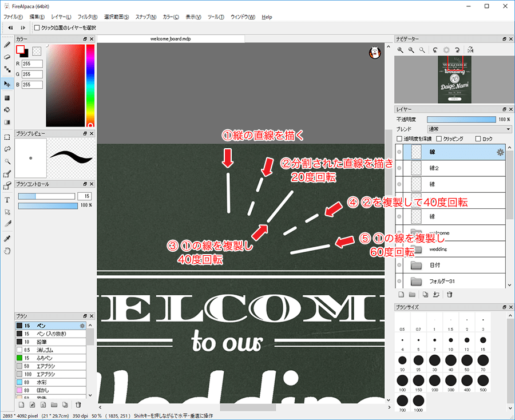Select the Bucket fill tool
Screen dimensions: 515x420
7,109
